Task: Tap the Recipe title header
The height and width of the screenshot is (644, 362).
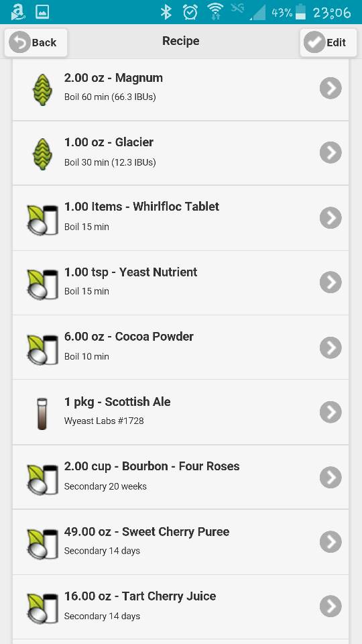Action: click(181, 41)
